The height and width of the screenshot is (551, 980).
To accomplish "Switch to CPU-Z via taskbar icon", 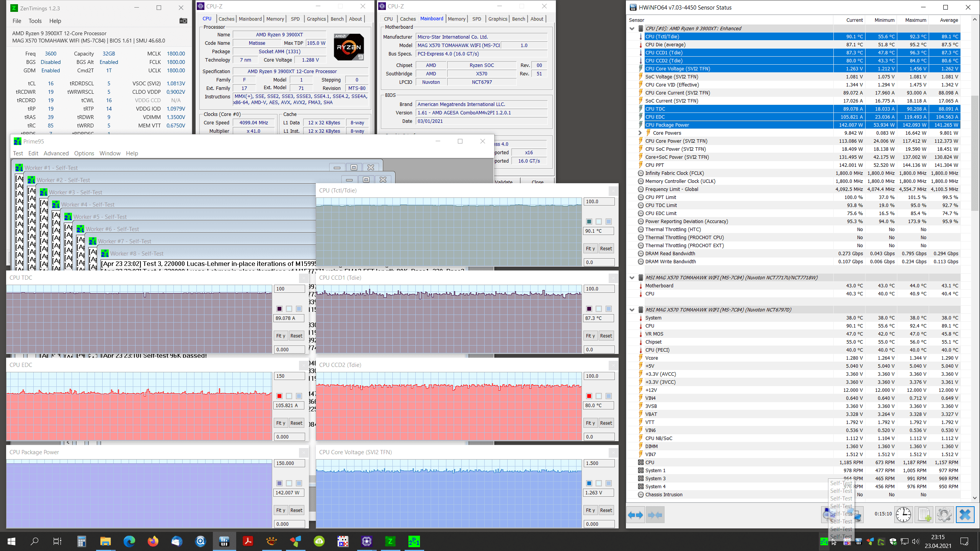I will 367,541.
